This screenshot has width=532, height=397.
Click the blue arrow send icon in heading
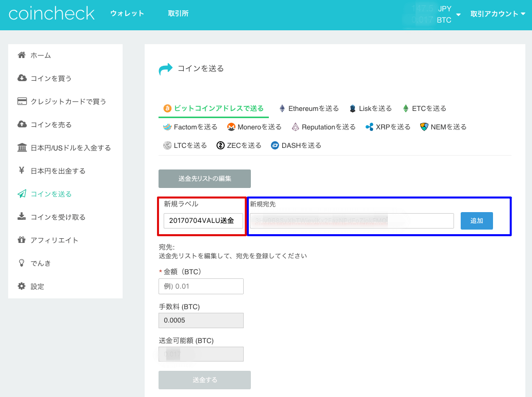click(166, 69)
